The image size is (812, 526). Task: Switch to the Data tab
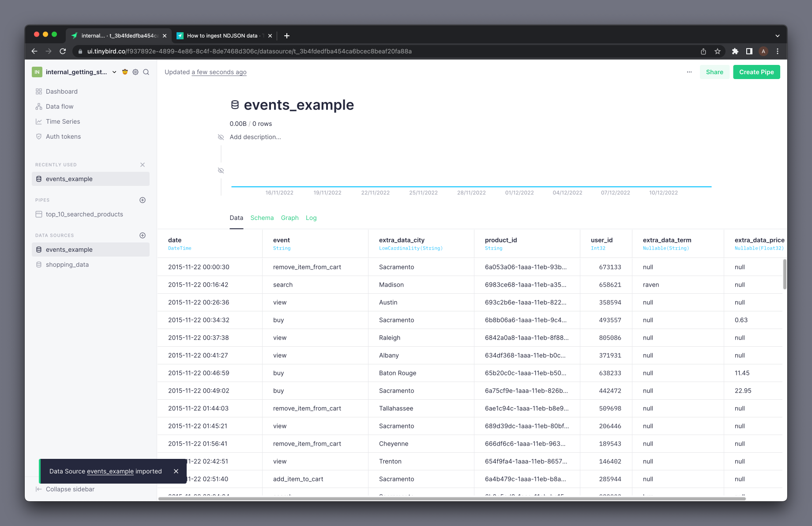pos(237,218)
